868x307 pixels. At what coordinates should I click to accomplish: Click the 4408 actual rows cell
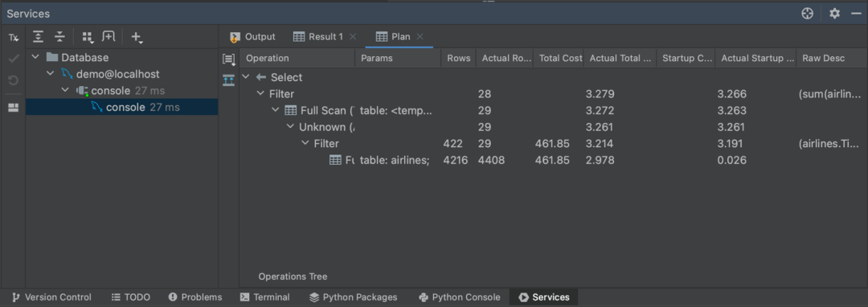point(492,161)
